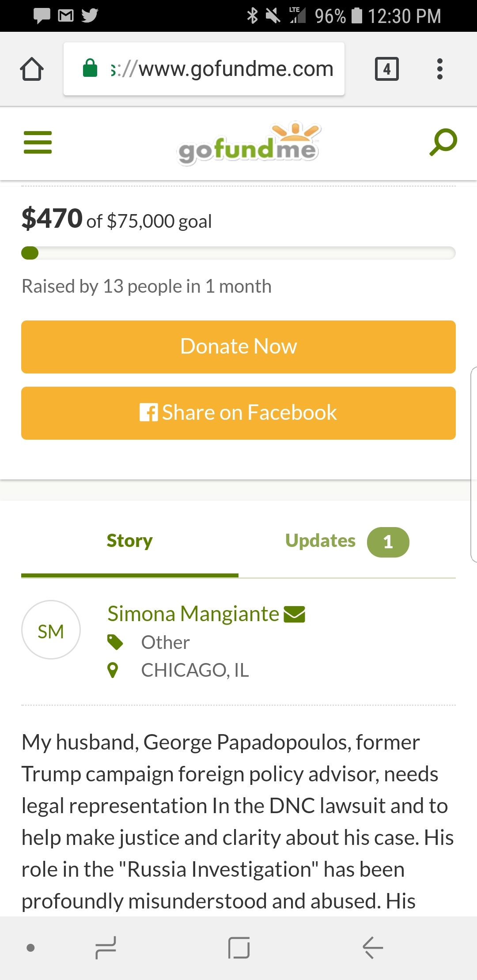Click the GoFundMe logo
The image size is (477, 980).
pyautogui.click(x=248, y=144)
